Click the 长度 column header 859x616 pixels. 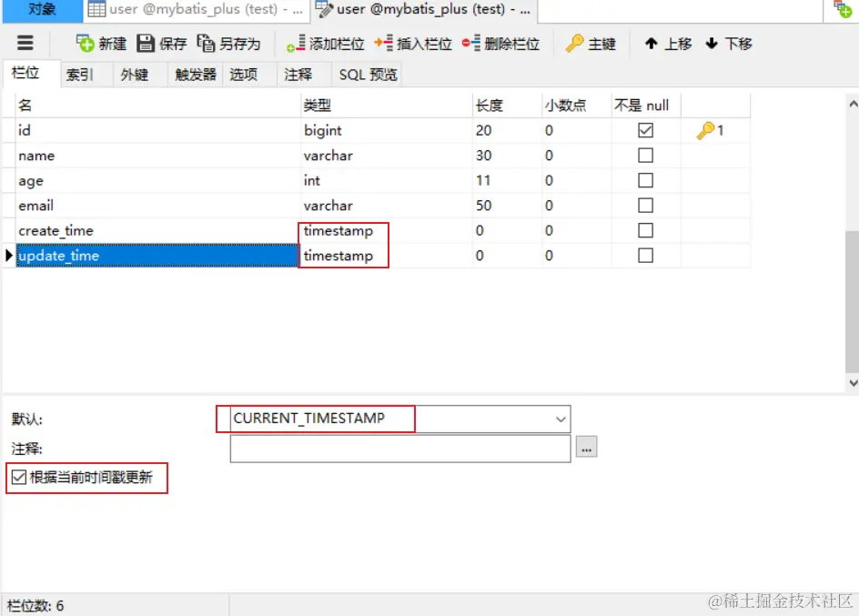[507, 106]
